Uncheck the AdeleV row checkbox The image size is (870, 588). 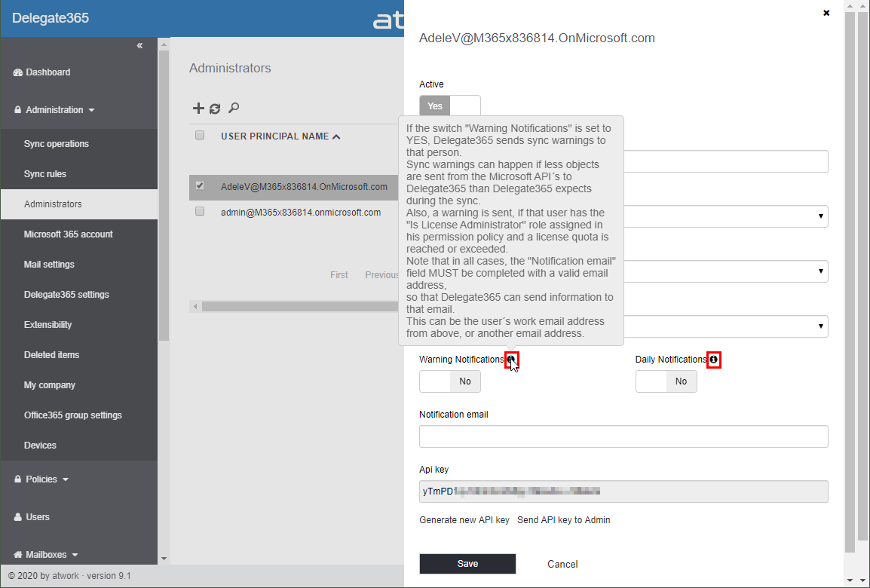point(200,186)
